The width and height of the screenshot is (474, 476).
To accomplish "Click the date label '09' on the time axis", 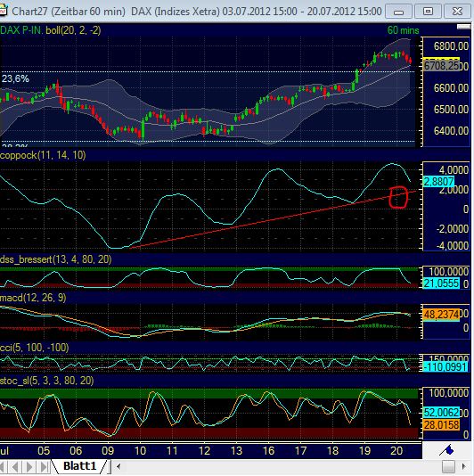I will coord(108,451).
